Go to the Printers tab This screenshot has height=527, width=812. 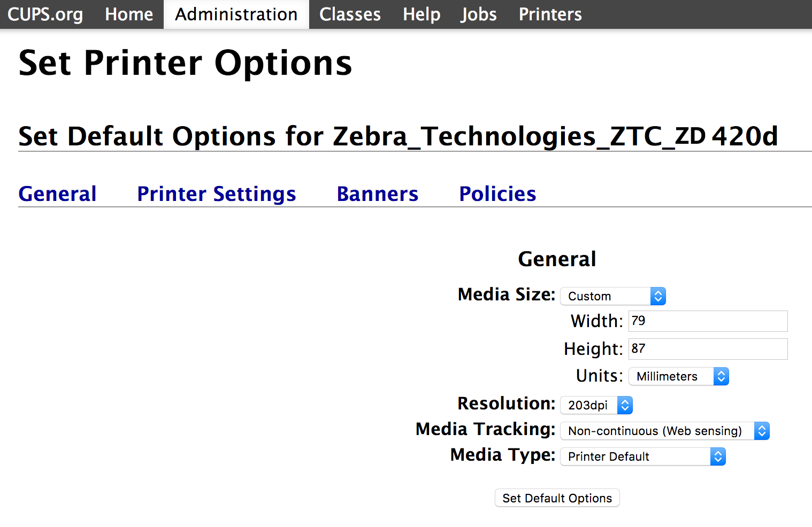pyautogui.click(x=550, y=14)
